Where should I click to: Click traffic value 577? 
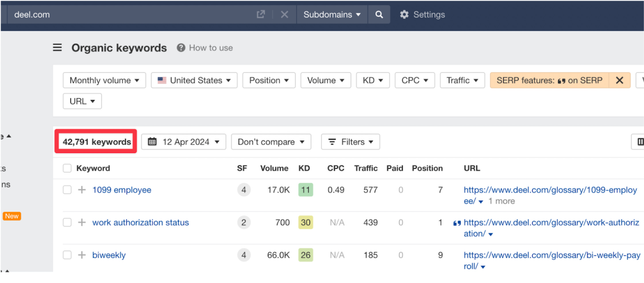370,190
